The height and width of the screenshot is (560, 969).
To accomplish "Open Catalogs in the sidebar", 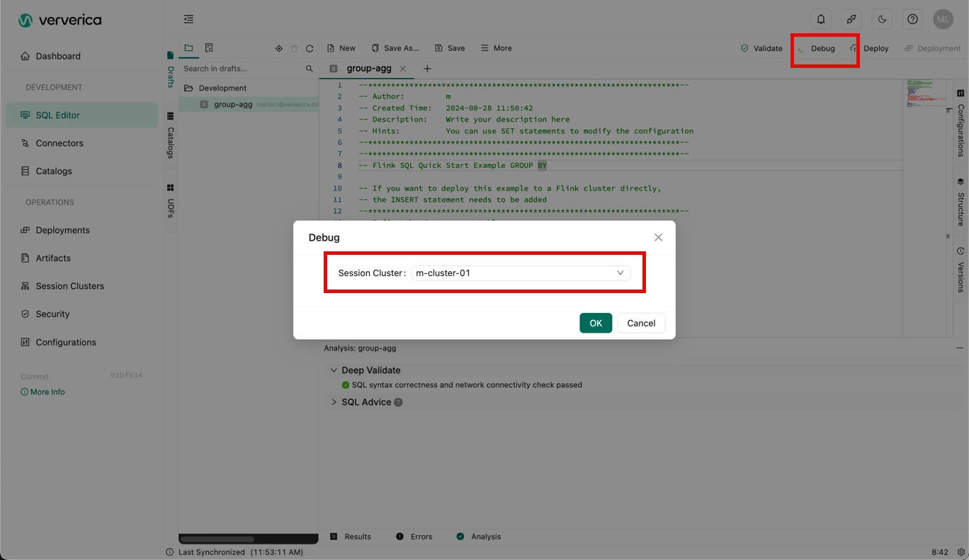I will (81, 171).
